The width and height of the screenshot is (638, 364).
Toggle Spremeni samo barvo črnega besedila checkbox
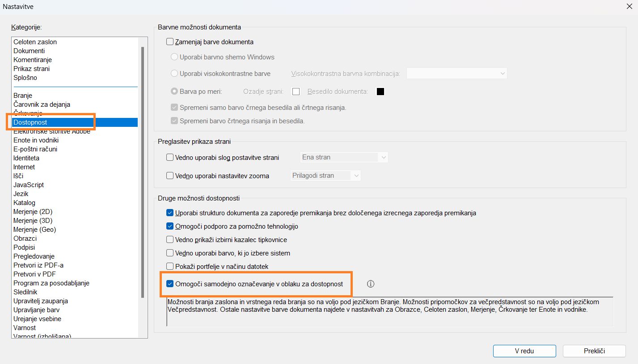pyautogui.click(x=174, y=108)
